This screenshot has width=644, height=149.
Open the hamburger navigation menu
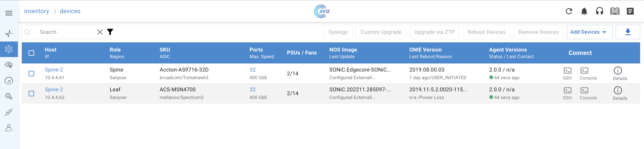point(9,13)
